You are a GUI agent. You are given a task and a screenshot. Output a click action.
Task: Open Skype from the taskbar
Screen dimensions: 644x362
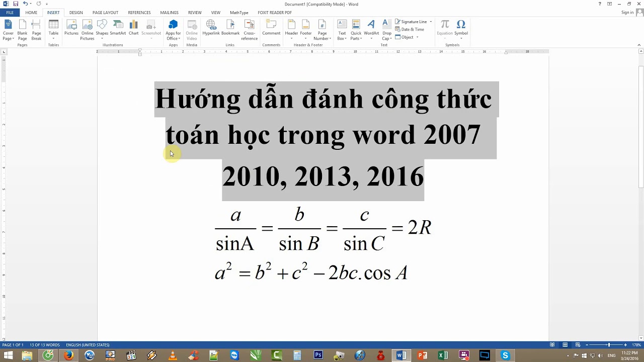[505, 355]
